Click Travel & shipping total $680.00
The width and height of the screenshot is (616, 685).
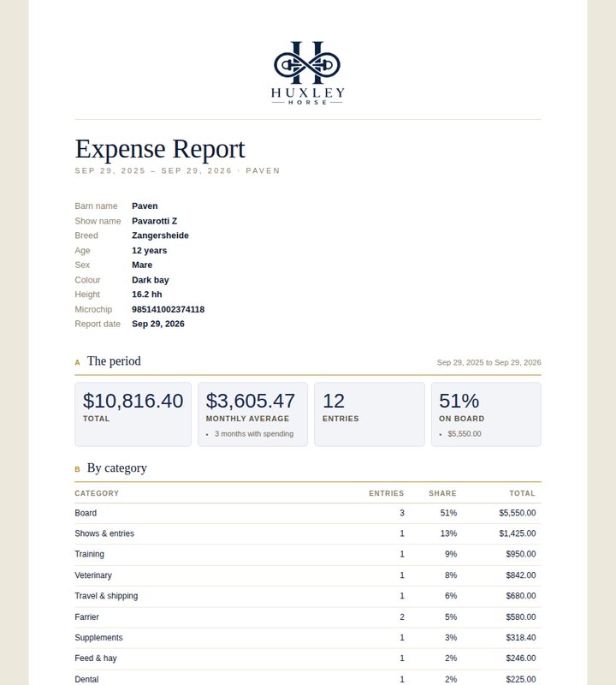point(521,596)
